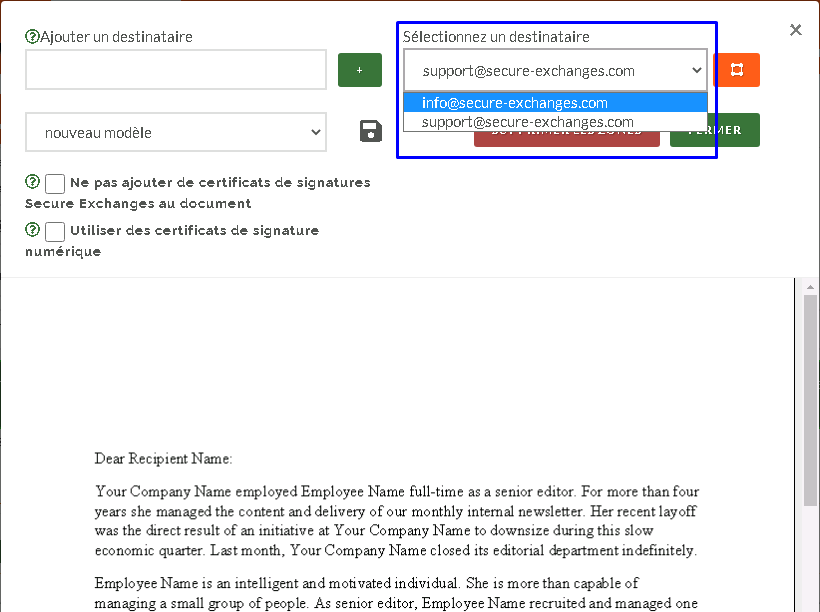The height and width of the screenshot is (612, 820).
Task: Click the green plus add-recipient button
Action: [x=359, y=70]
